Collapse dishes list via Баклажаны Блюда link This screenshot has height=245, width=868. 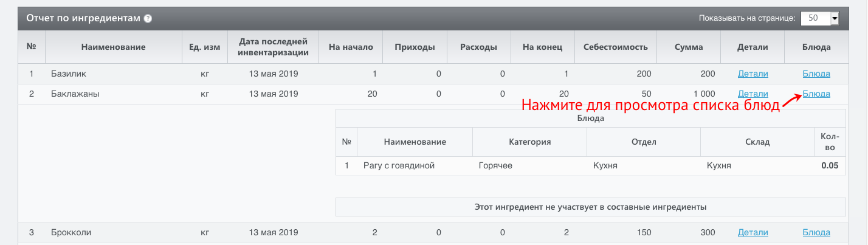tap(816, 94)
